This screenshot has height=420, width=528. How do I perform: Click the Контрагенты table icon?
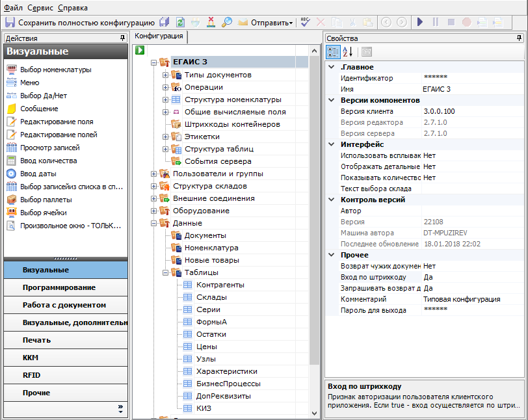[187, 285]
